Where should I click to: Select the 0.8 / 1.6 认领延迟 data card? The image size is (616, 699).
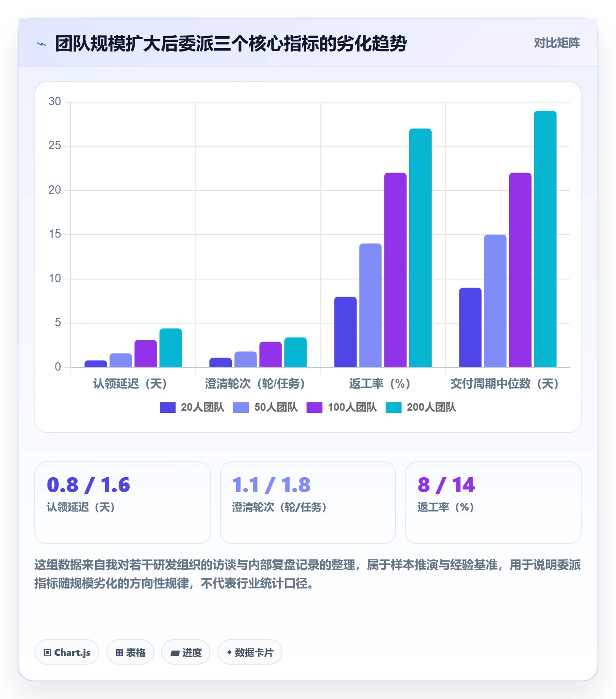(123, 503)
